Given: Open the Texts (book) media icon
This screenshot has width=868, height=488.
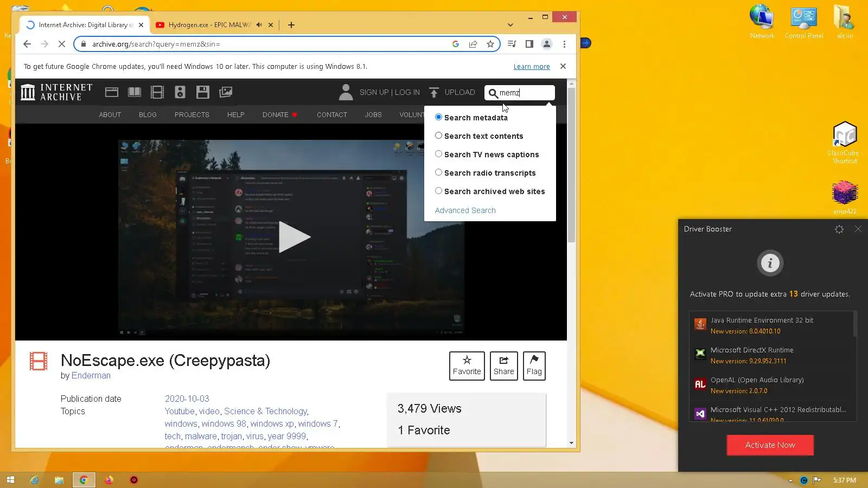Looking at the screenshot, I should [135, 92].
